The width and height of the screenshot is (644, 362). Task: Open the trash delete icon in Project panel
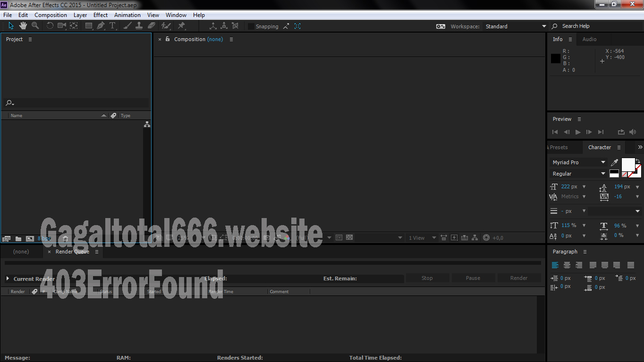(65, 238)
